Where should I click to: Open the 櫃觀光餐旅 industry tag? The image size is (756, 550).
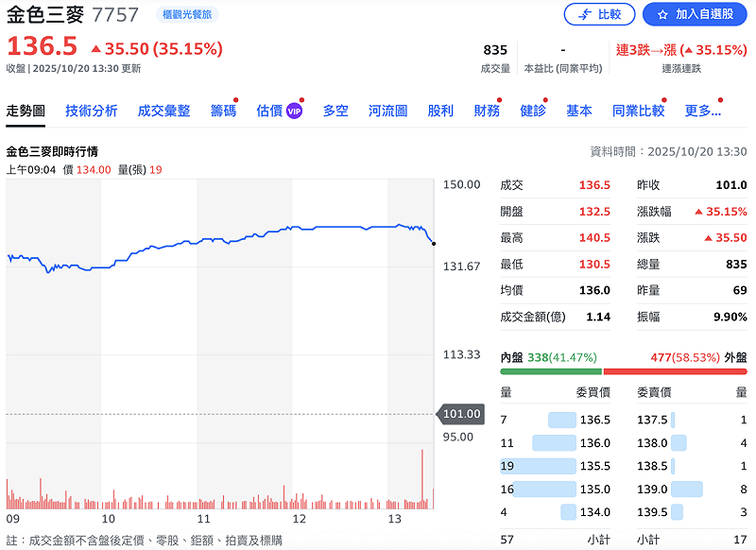(184, 15)
